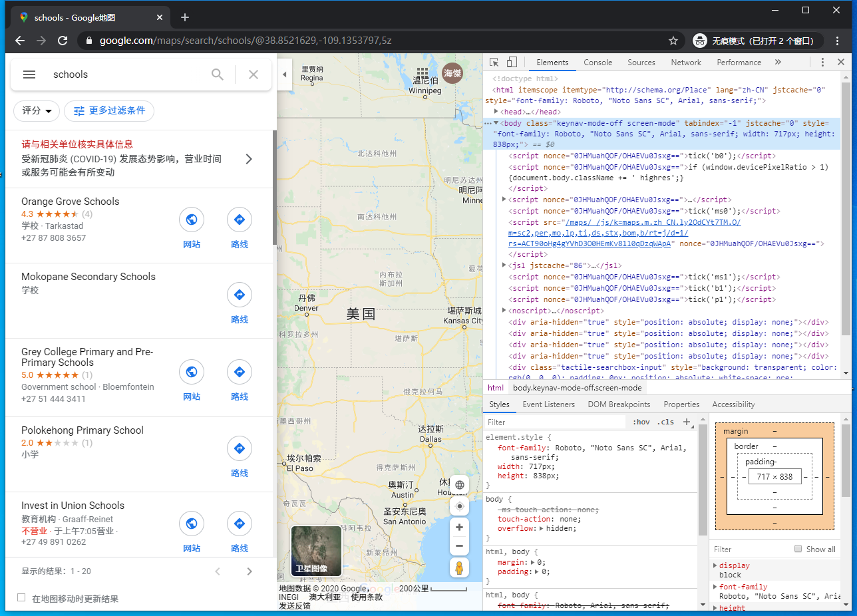Show more DevTools tabs chevron

tap(778, 63)
